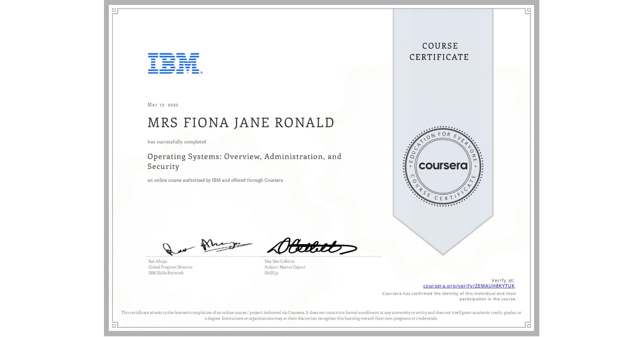Click the 'has successfully completed' text
This screenshot has height=337, width=644.
177,142
